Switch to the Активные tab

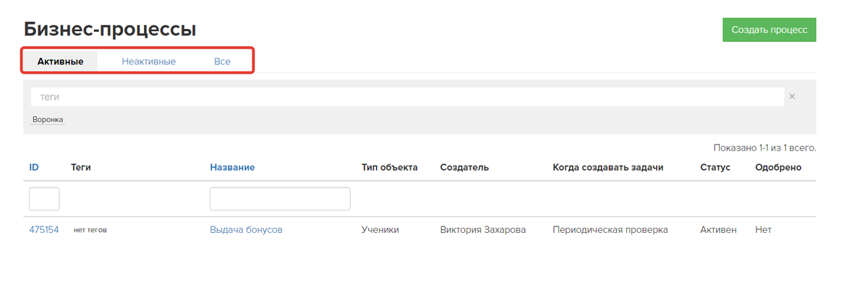coord(60,61)
